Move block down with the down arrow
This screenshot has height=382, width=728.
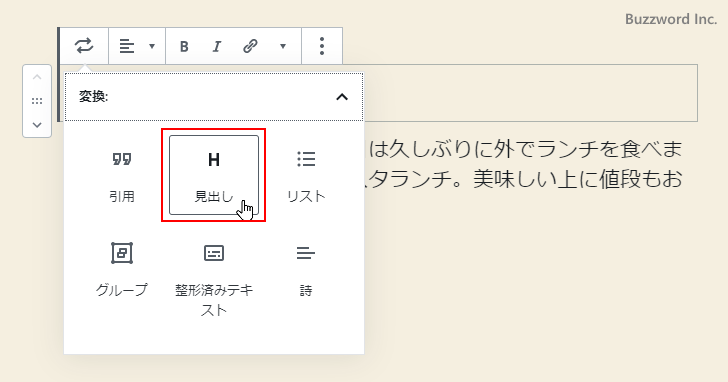pos(37,125)
